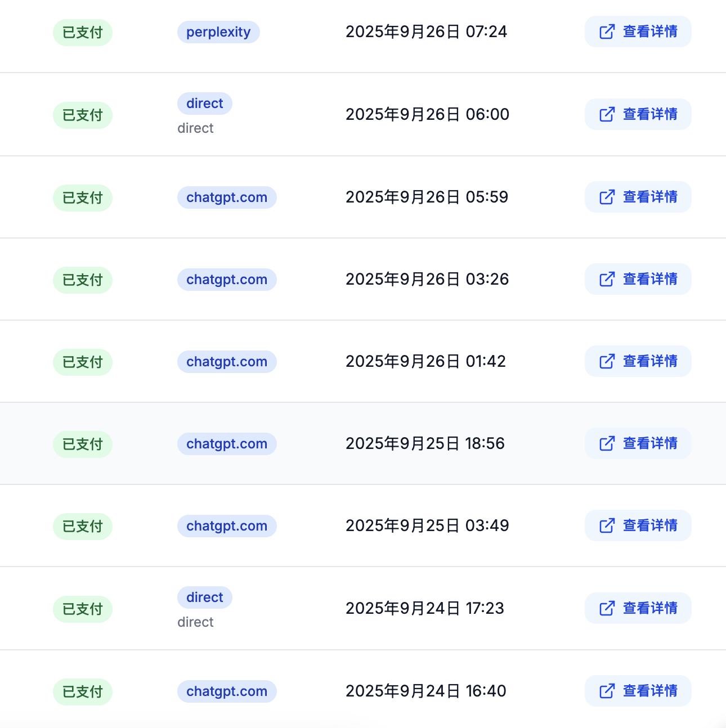Click 已支付 status badge in perplexity row

[x=83, y=33]
